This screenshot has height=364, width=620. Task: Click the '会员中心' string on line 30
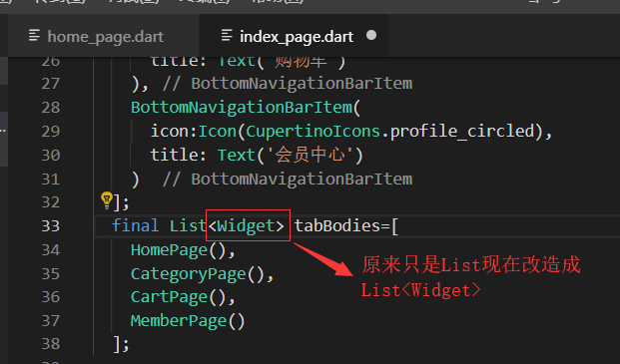tap(310, 155)
